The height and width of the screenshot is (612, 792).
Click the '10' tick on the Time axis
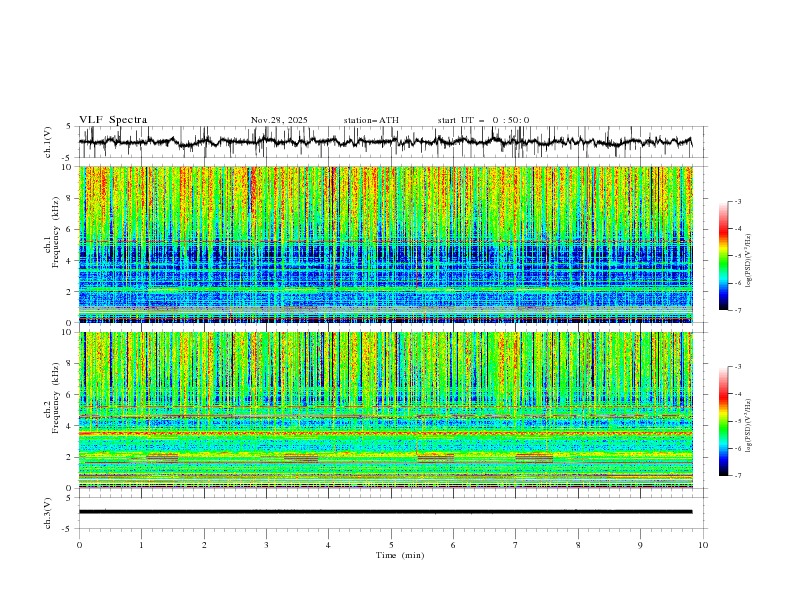pyautogui.click(x=703, y=545)
